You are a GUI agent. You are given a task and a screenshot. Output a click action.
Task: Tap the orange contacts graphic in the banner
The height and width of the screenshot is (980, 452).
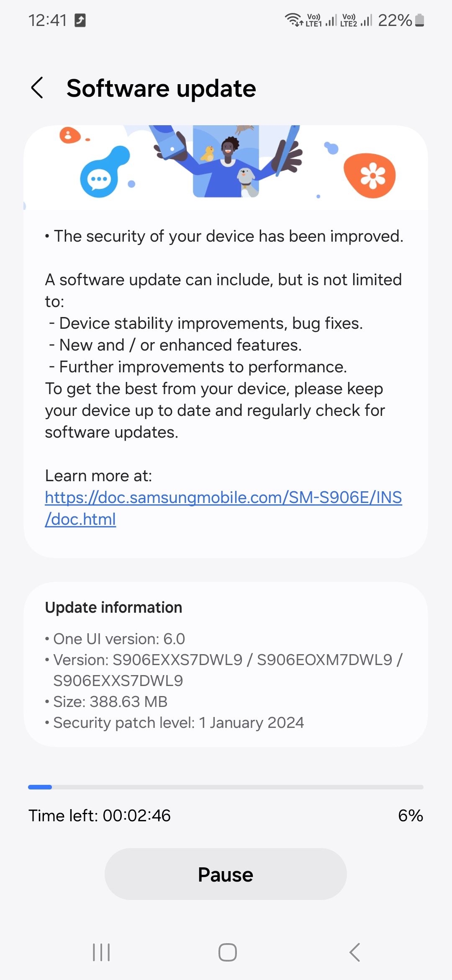[x=70, y=135]
